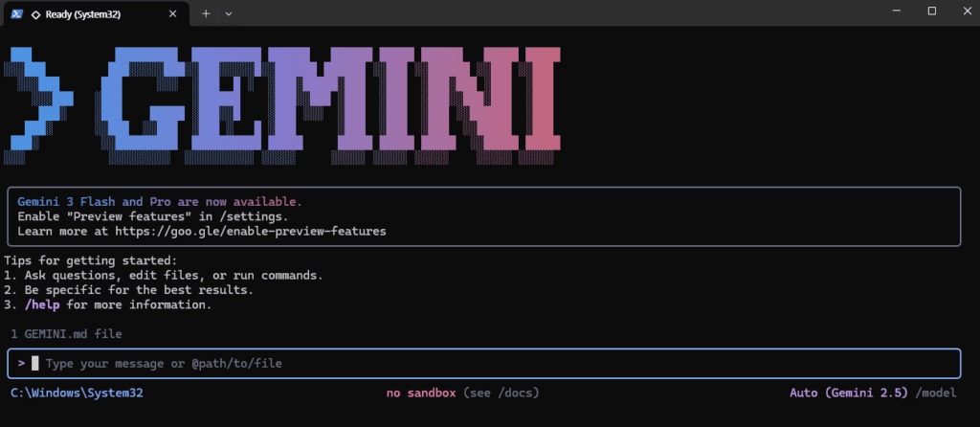Click tip "2. Be specific for the best results."
The width and height of the screenshot is (980, 427).
click(129, 291)
